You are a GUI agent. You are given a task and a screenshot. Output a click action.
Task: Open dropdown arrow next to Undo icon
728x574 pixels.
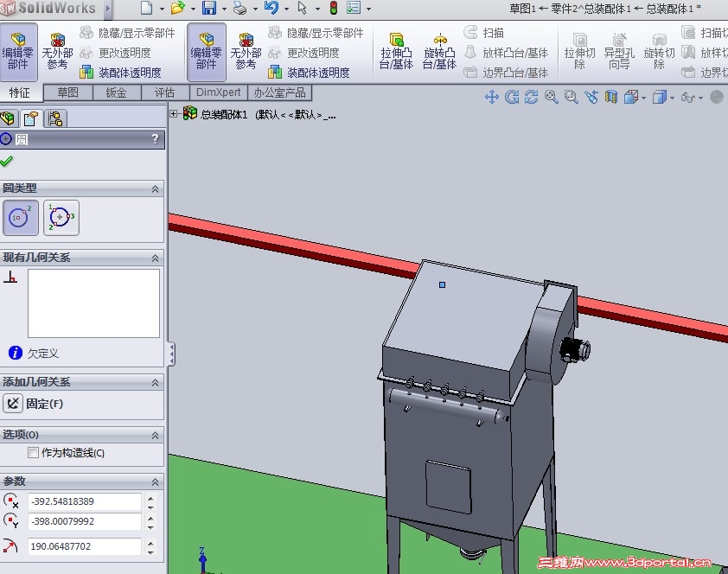click(x=286, y=9)
